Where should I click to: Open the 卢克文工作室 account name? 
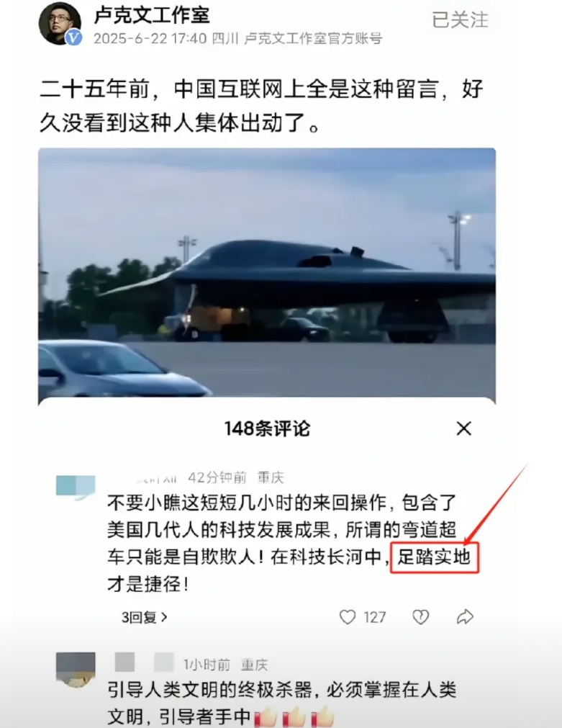click(152, 15)
